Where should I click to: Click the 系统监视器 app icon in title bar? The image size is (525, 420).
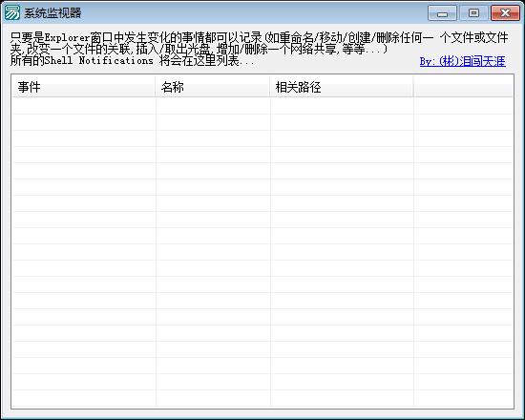coord(11,12)
